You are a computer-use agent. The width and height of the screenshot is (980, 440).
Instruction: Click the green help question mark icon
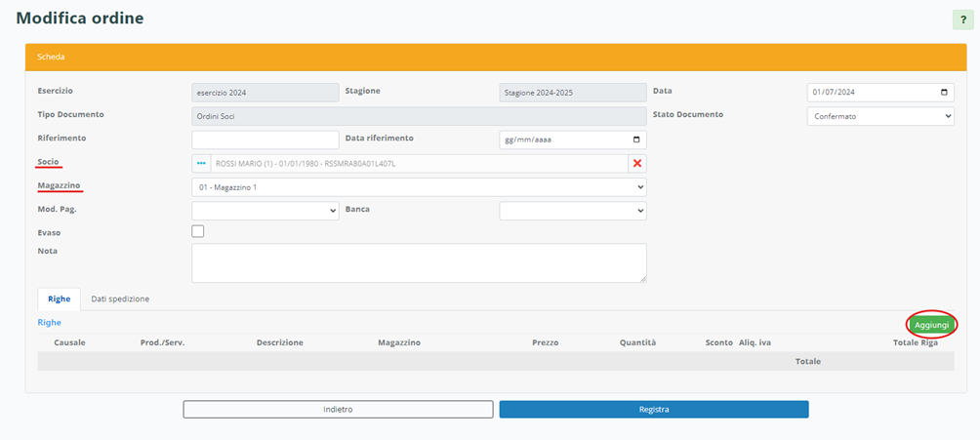(x=963, y=20)
